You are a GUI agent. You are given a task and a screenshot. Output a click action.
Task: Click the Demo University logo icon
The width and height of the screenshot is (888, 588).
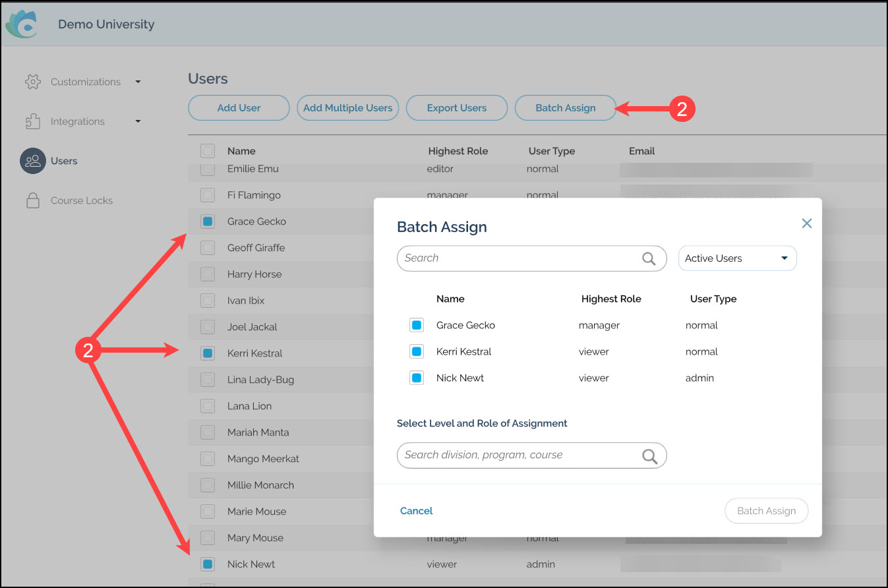(x=24, y=24)
